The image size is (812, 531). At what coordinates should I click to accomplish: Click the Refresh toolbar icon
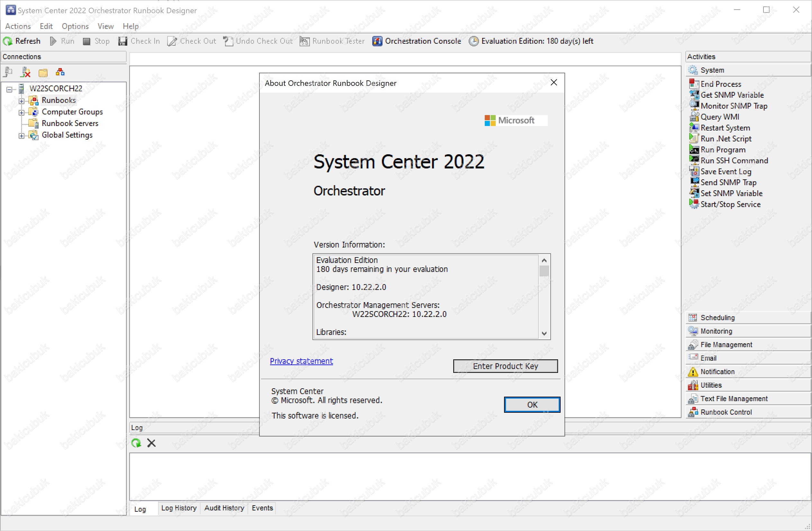click(7, 41)
